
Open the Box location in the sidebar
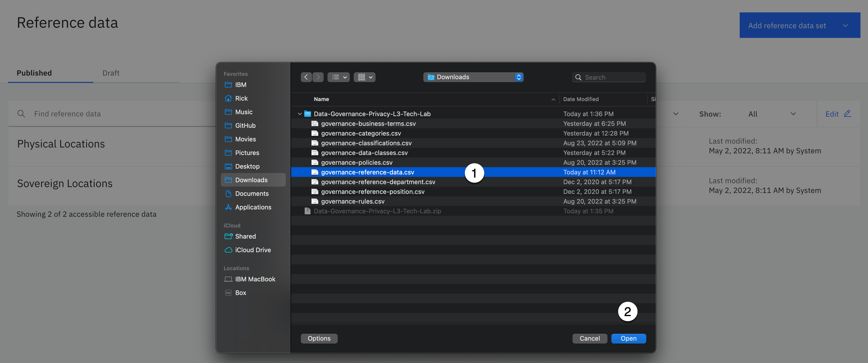tap(241, 293)
